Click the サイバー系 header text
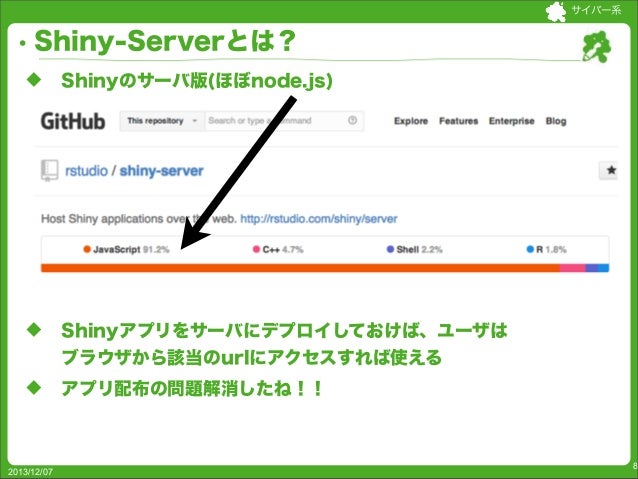 (x=596, y=10)
